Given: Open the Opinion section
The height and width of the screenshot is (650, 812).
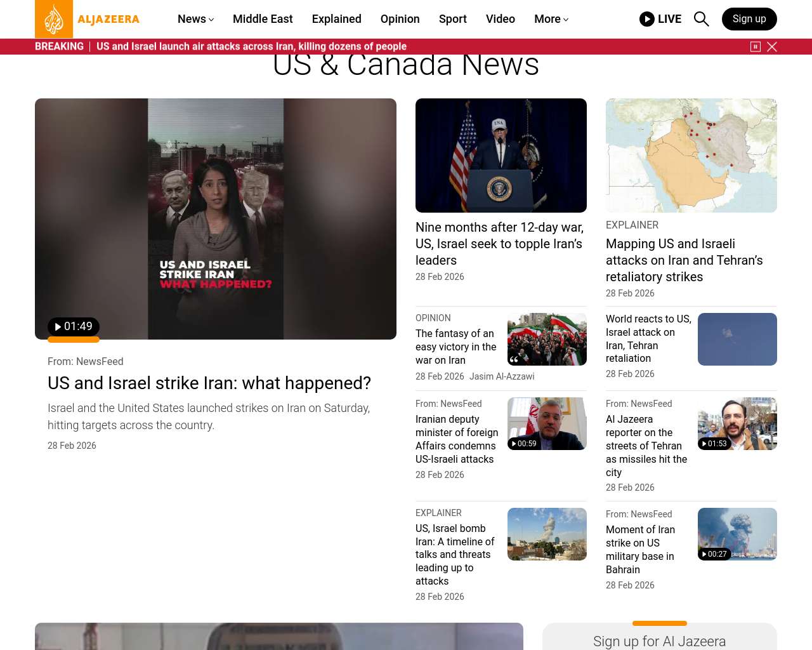Looking at the screenshot, I should pyautogui.click(x=400, y=19).
